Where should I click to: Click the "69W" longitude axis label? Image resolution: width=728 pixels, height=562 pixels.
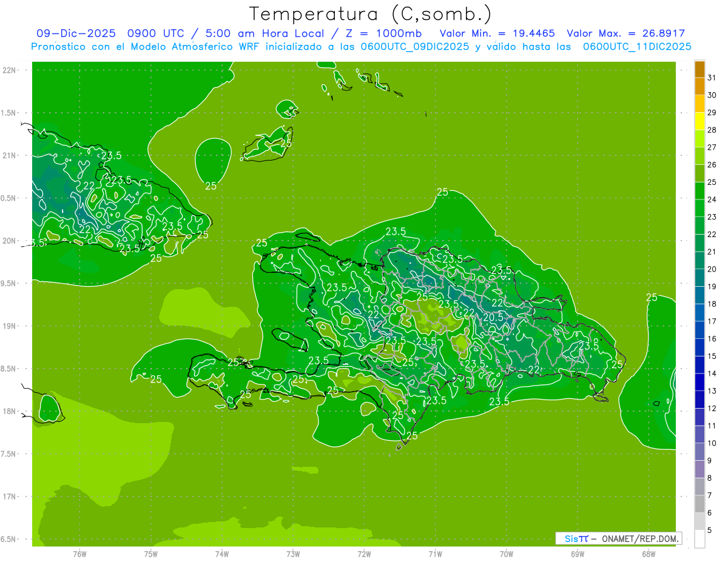pos(578,554)
